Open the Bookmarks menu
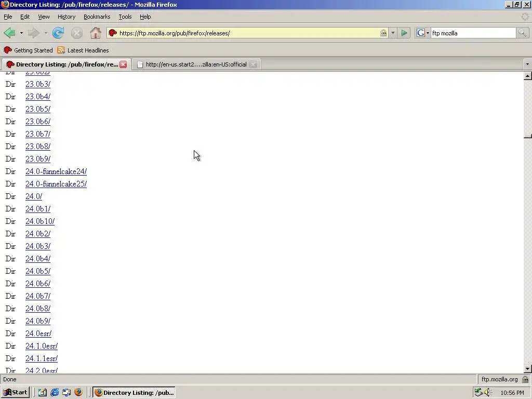The image size is (532, 399). point(97,17)
